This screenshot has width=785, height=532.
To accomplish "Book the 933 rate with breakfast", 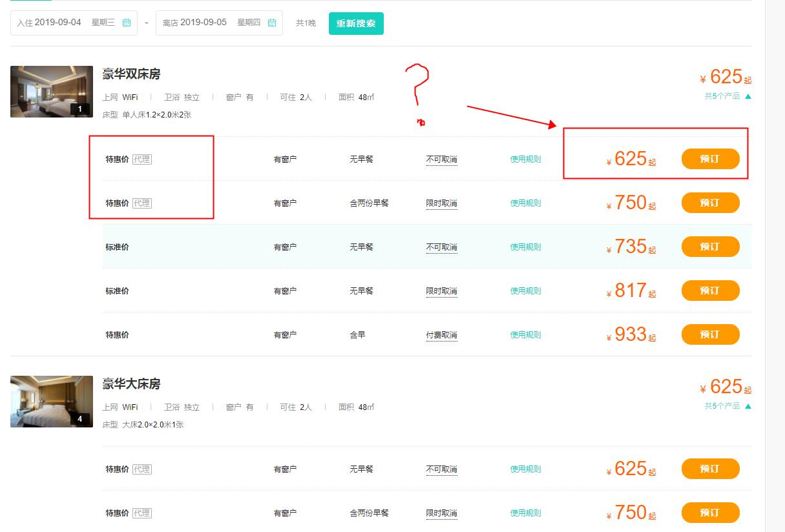I will (710, 334).
